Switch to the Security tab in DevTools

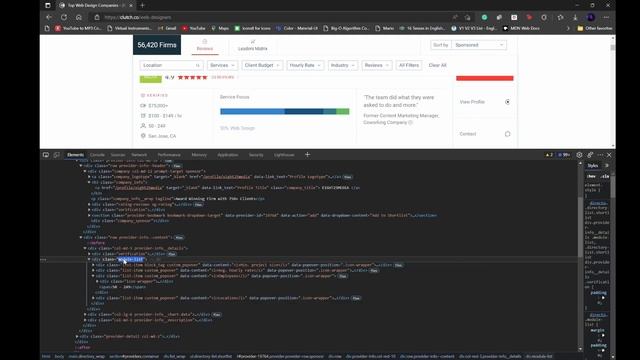[x=256, y=155]
